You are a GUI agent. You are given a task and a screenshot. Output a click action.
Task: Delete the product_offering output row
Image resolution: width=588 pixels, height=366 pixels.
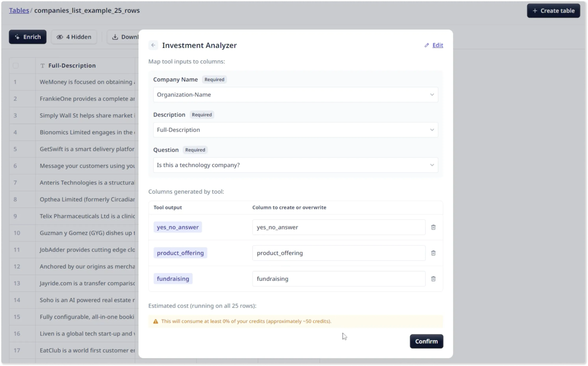point(433,253)
